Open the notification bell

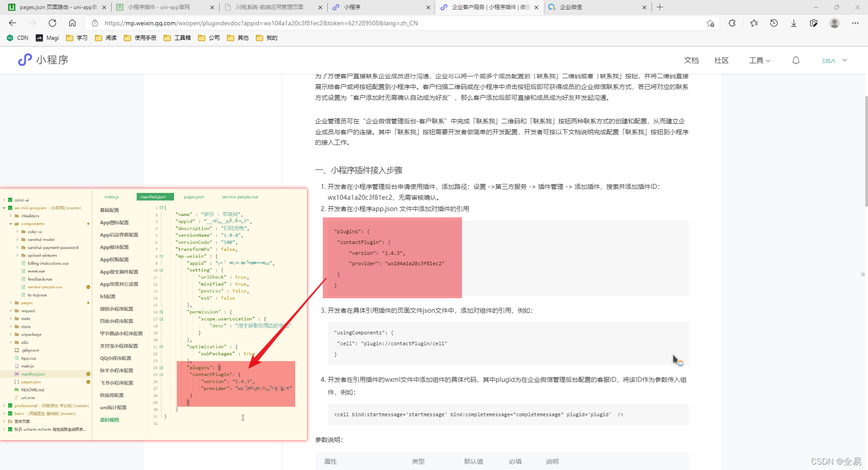(x=796, y=61)
